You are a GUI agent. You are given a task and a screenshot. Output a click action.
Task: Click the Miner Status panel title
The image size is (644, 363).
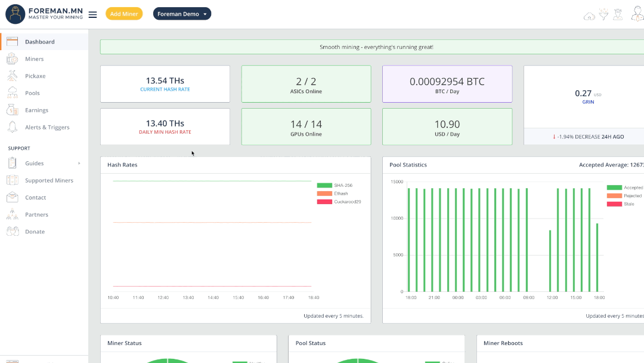coord(125,343)
